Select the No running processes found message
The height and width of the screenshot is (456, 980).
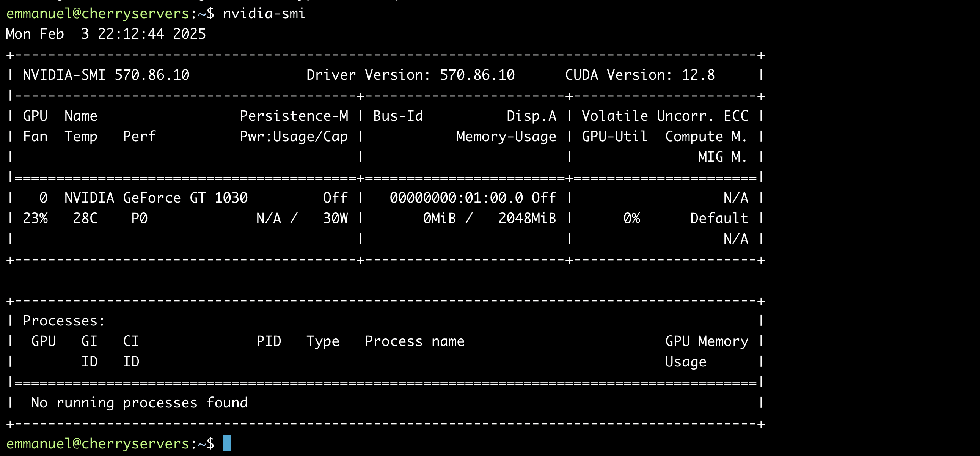click(x=139, y=402)
